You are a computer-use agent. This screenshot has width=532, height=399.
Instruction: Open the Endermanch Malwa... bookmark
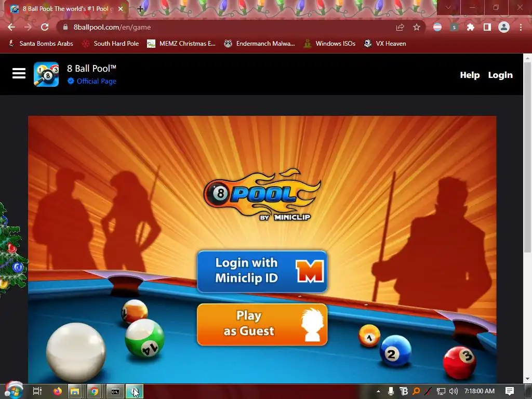point(259,44)
